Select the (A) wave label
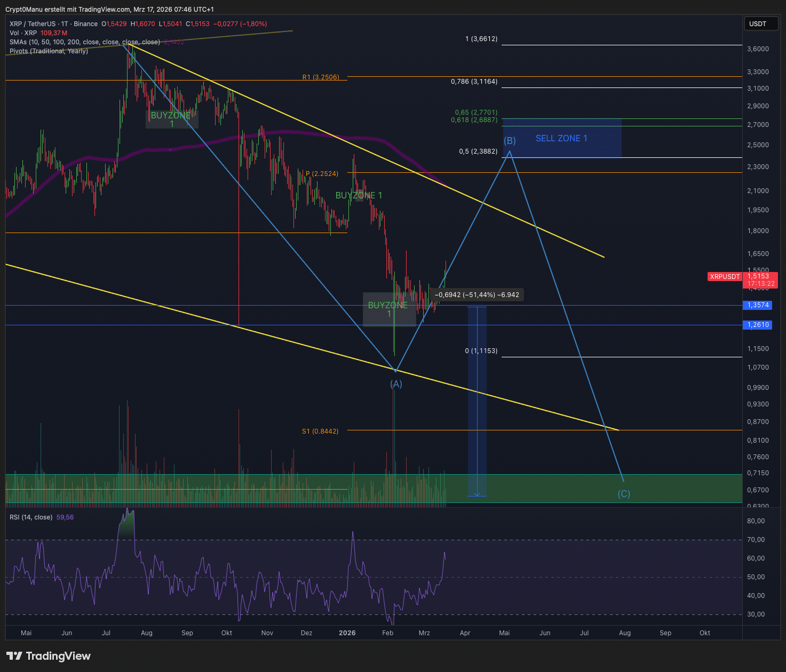 [395, 384]
